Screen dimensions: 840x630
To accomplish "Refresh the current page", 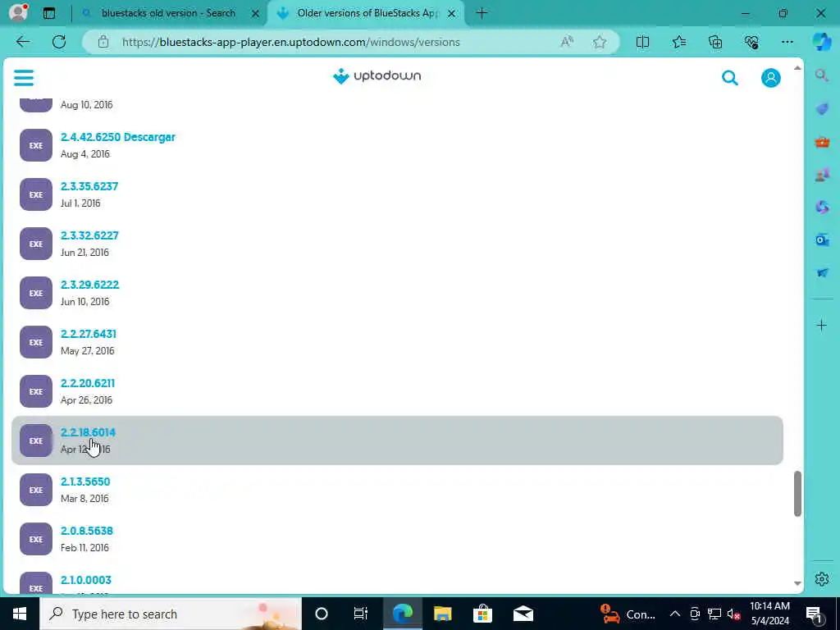I will click(x=59, y=42).
